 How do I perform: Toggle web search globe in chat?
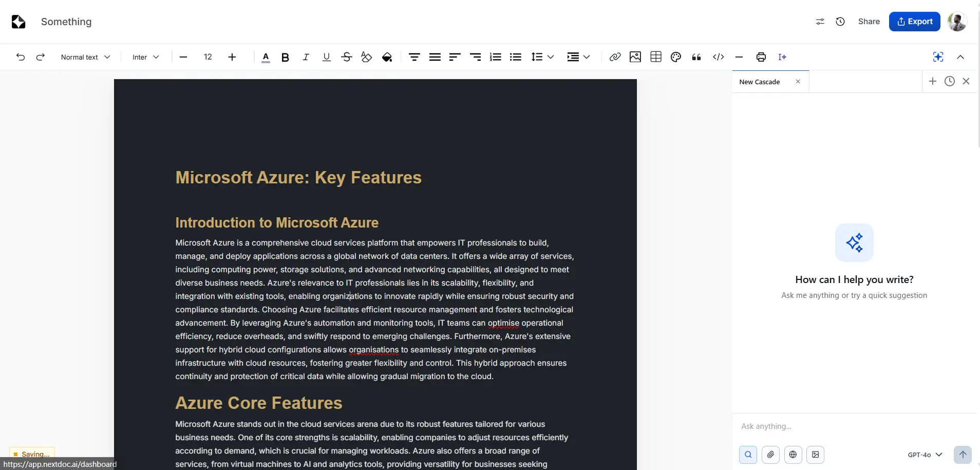click(x=793, y=455)
